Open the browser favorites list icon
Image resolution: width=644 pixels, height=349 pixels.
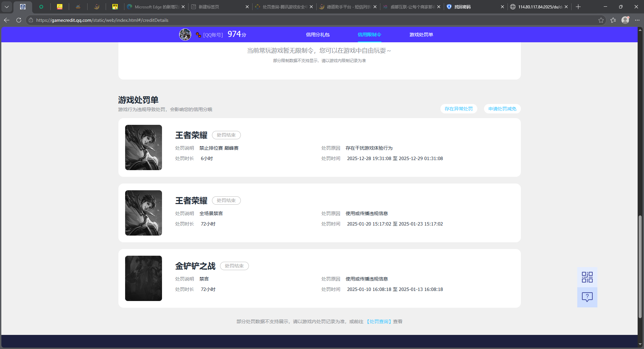tap(613, 20)
